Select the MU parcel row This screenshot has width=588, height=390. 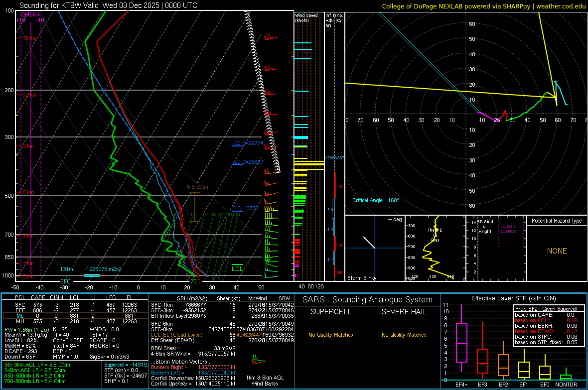(75, 321)
